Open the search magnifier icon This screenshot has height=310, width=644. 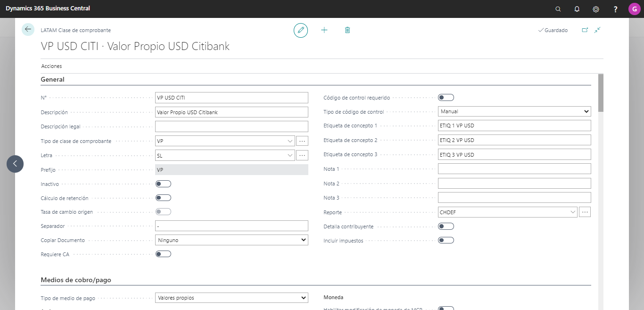click(x=558, y=9)
